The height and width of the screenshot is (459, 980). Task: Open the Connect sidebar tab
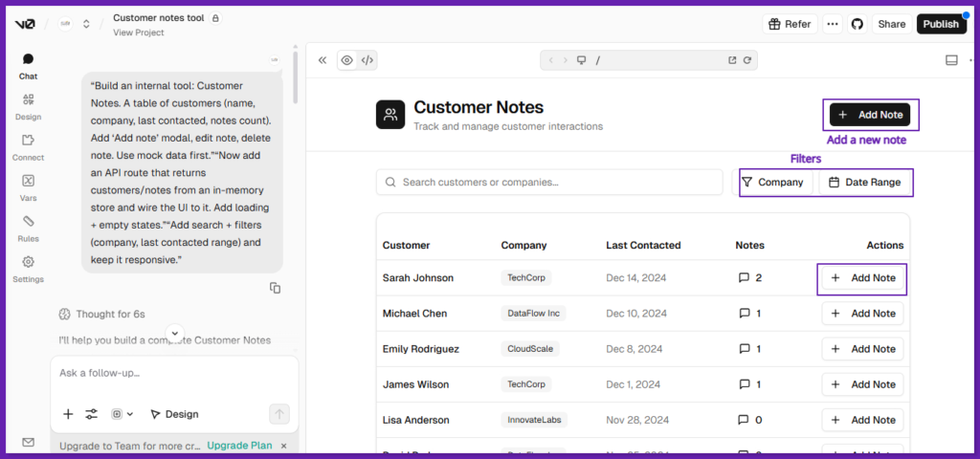point(28,146)
